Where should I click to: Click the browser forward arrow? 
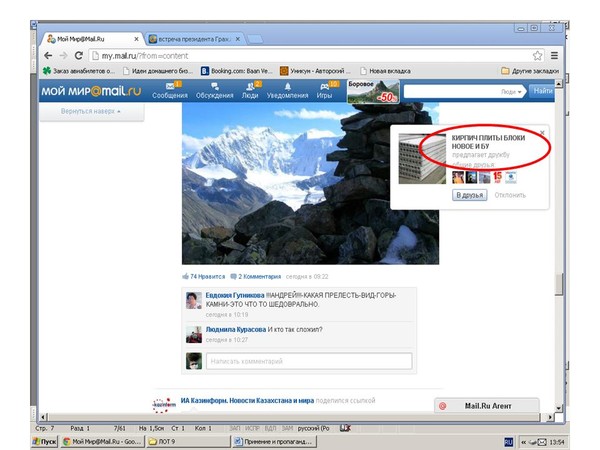point(63,56)
